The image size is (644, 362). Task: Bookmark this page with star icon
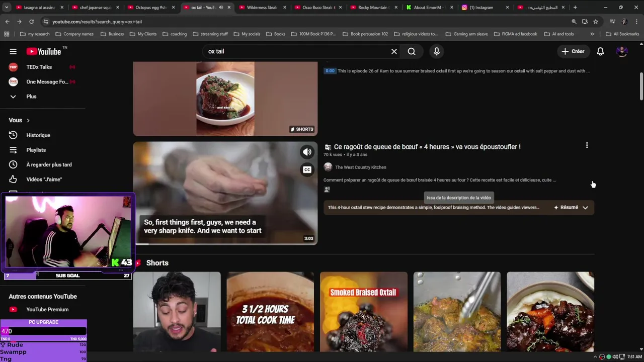(x=596, y=22)
